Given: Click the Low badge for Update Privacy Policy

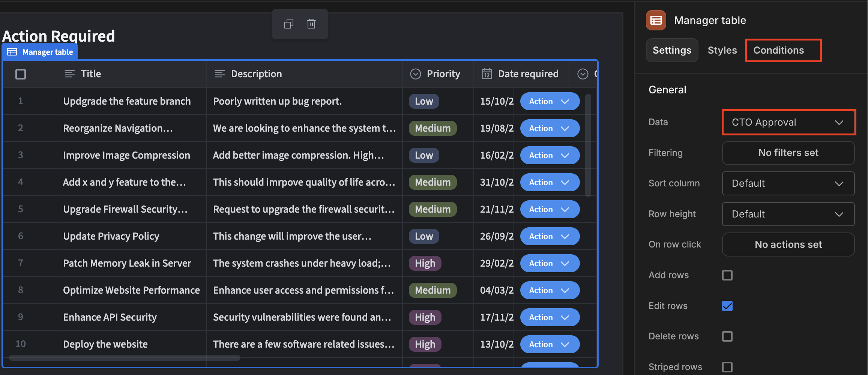Looking at the screenshot, I should (x=424, y=236).
